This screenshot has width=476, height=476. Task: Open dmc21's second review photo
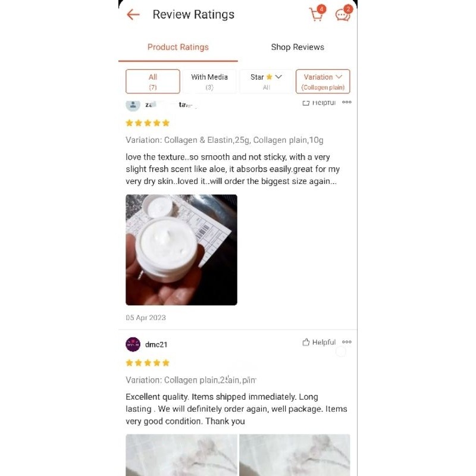coord(295,455)
